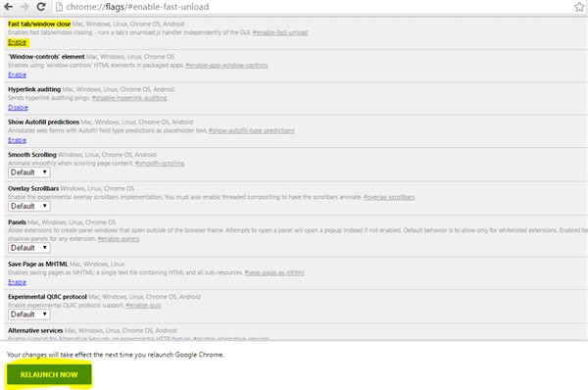Open the #enable-quic anchor link

[x=144, y=306]
